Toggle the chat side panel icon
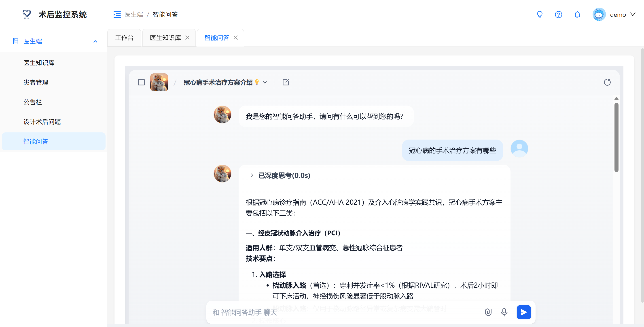 coord(141,82)
